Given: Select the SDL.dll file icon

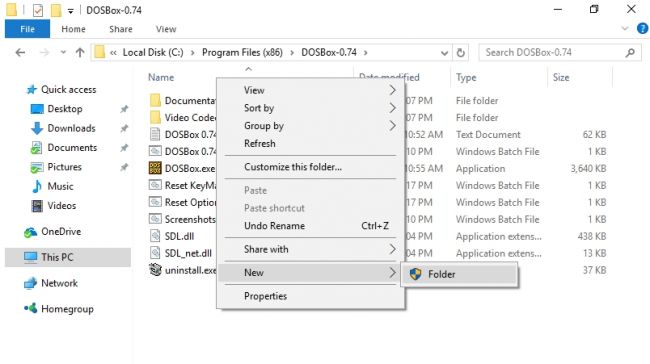Looking at the screenshot, I should point(155,236).
